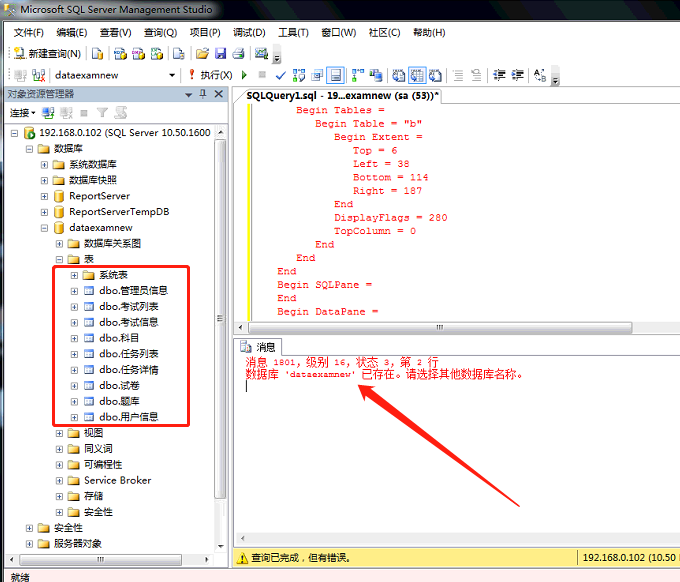
Task: Open the Connect dropdown in Object Explorer
Action: [22, 113]
